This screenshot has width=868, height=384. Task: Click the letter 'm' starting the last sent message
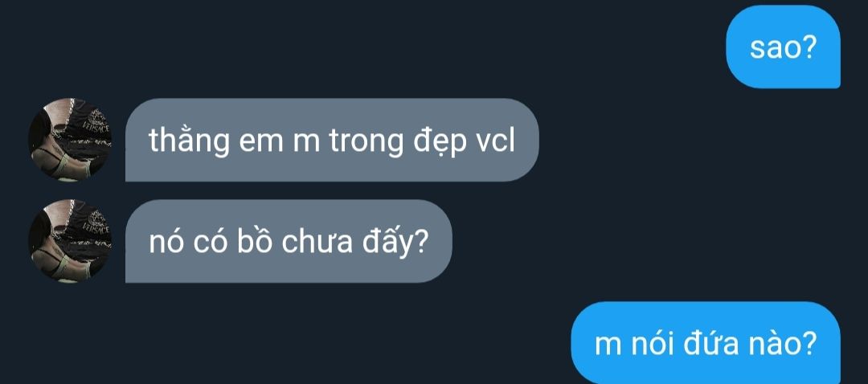coord(608,346)
